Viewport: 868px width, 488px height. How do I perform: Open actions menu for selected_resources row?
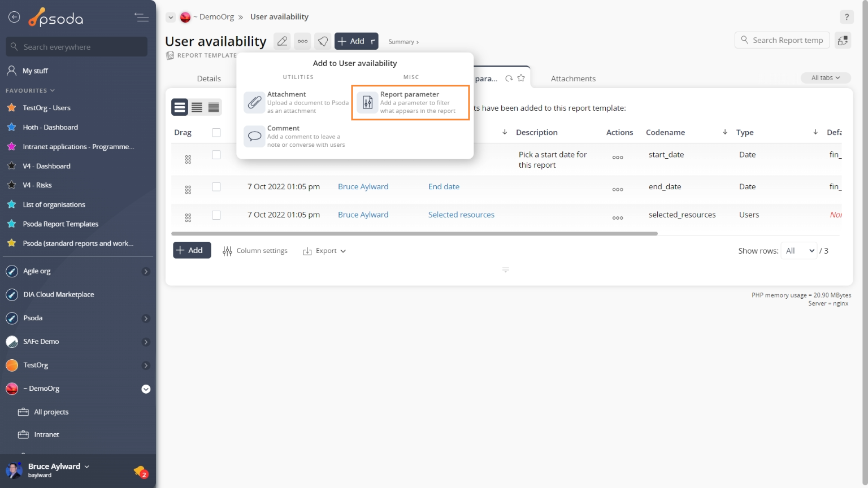click(618, 218)
